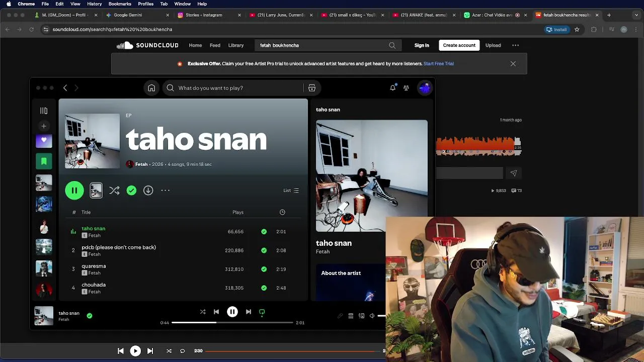Skip to next track in Spotify

point(249,312)
